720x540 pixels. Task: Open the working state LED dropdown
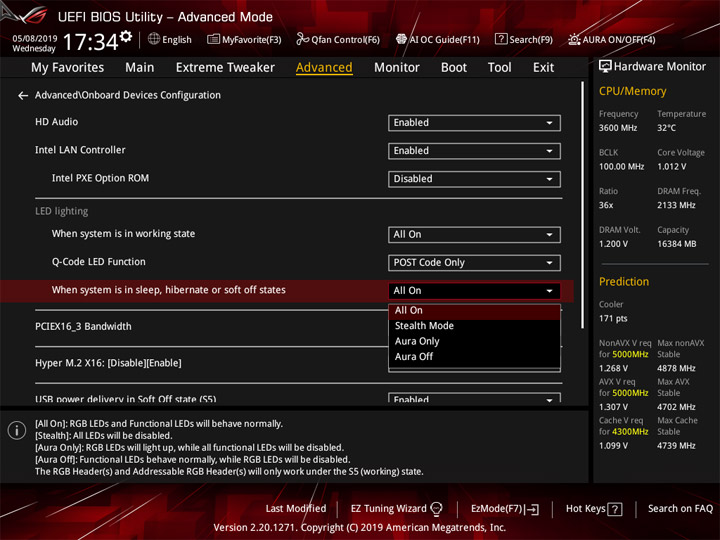474,235
